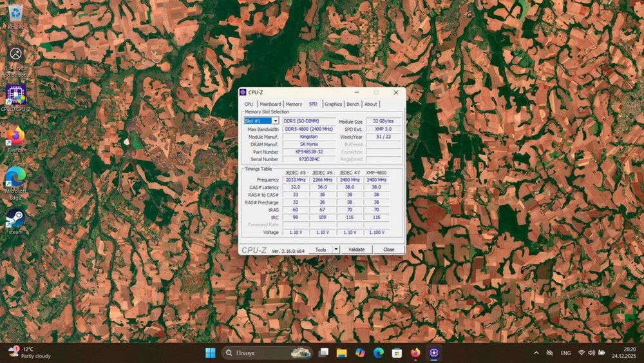Click the Kingston module manufacturer value
Screen dimensions: 644x363
(309, 137)
